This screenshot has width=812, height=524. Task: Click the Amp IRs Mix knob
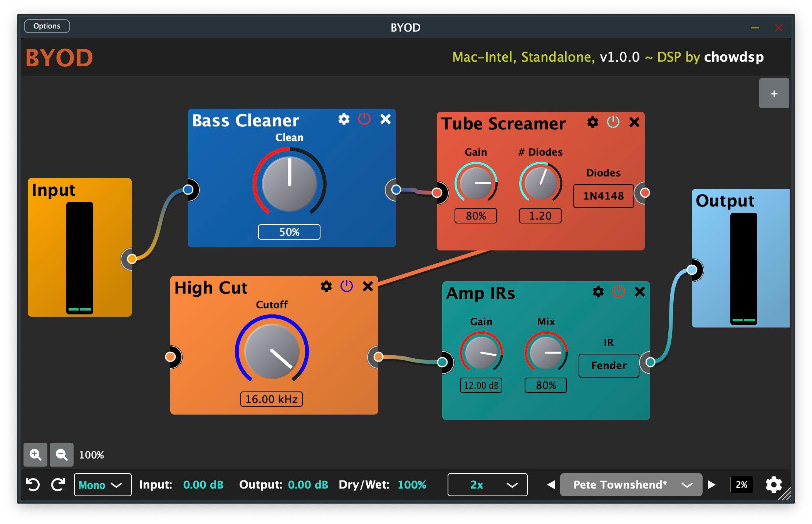(546, 352)
